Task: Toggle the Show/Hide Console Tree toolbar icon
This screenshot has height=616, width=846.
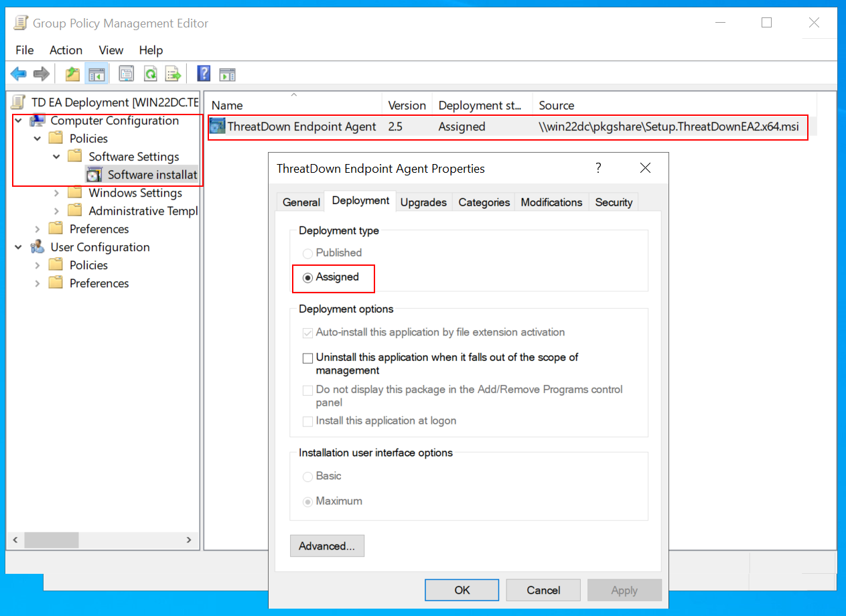Action: pos(96,74)
